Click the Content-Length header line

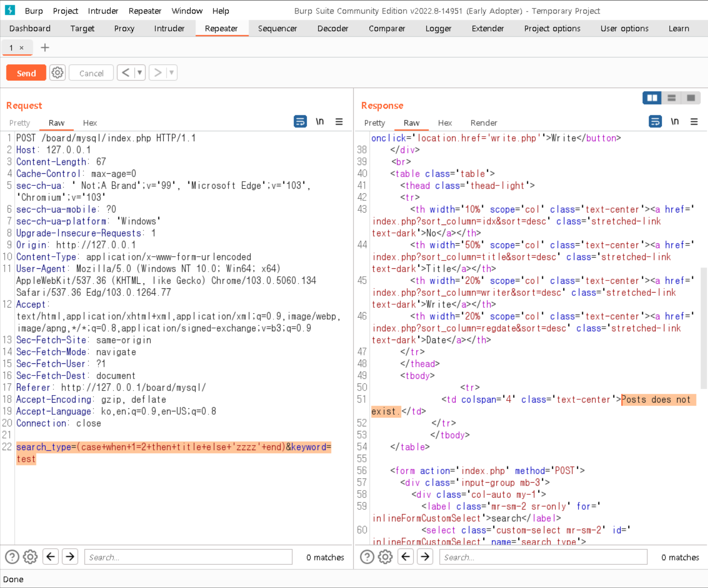point(61,162)
